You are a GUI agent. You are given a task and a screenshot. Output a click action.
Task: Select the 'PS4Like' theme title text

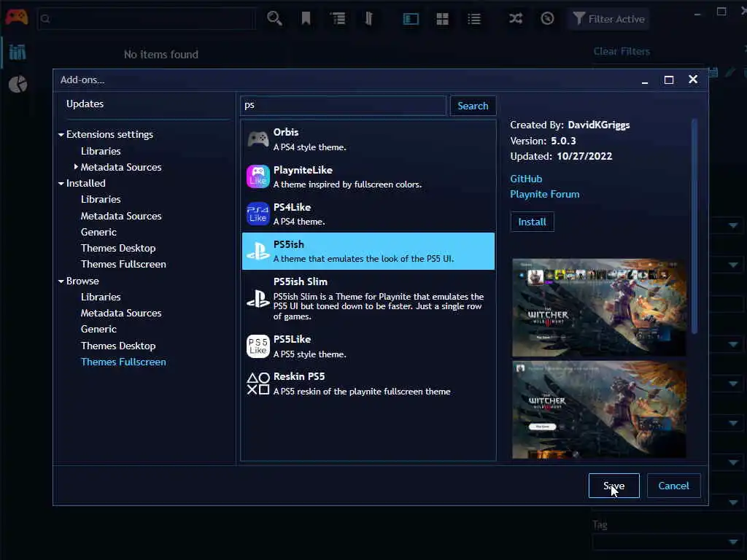(x=292, y=207)
